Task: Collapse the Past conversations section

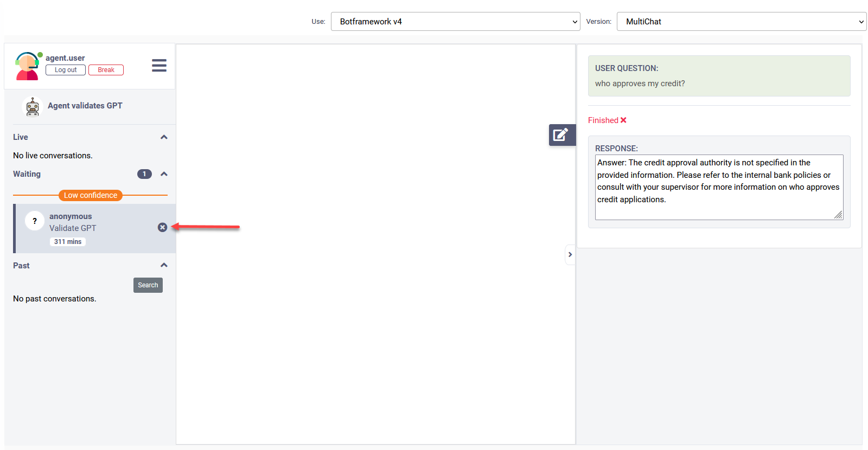Action: pyautogui.click(x=164, y=265)
